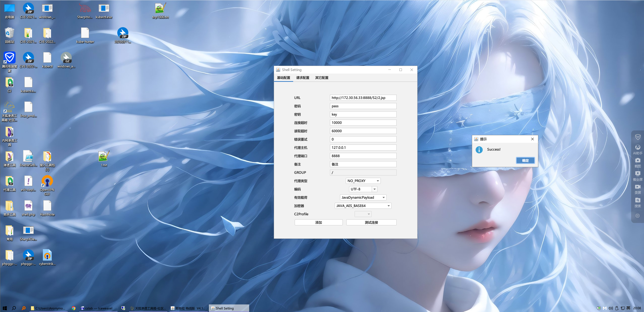Image resolution: width=644 pixels, height=312 pixels.
Task: Open Chrome from the taskbar
Action: point(73,308)
